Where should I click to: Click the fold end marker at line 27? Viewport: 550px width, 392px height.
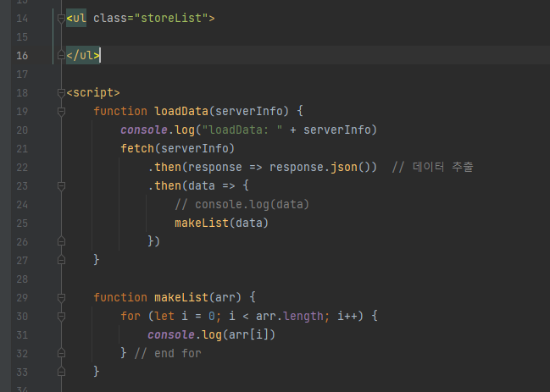tap(61, 260)
